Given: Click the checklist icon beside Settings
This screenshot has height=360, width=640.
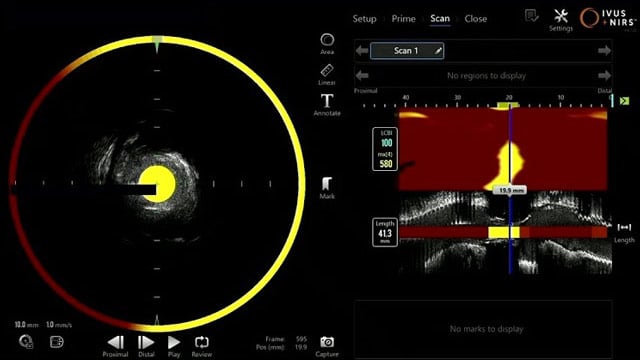Looking at the screenshot, I should [531, 16].
